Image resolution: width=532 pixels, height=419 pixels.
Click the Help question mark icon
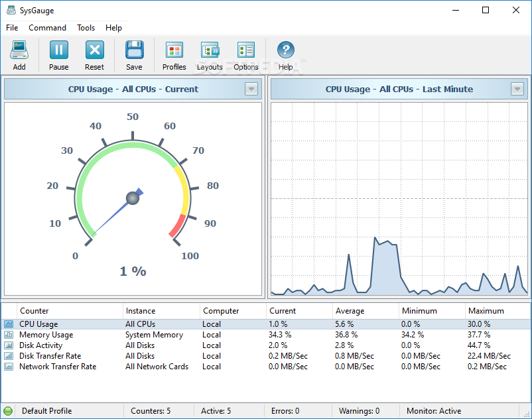click(x=286, y=50)
